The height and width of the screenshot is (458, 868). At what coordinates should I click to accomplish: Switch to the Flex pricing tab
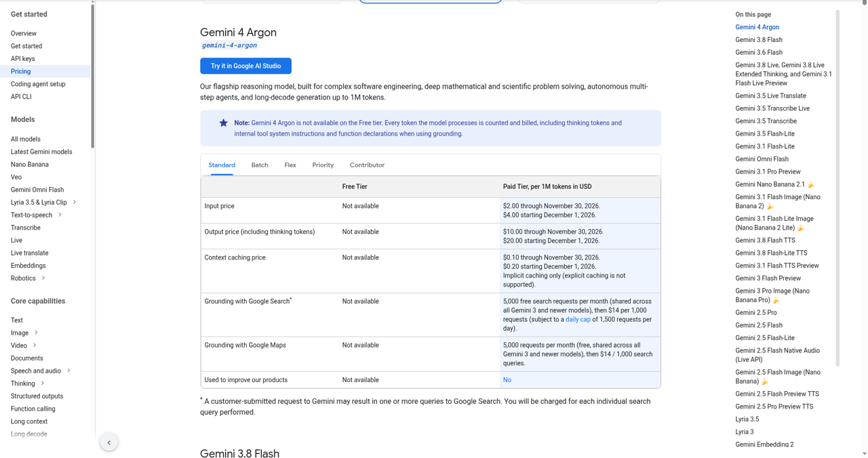coord(290,165)
